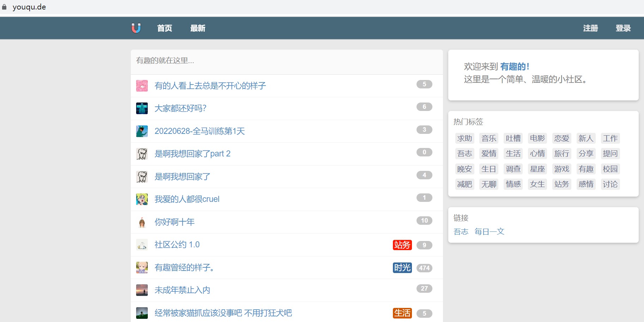This screenshot has width=644, height=322.
Task: Click pink avatar beside first post
Action: tap(142, 86)
